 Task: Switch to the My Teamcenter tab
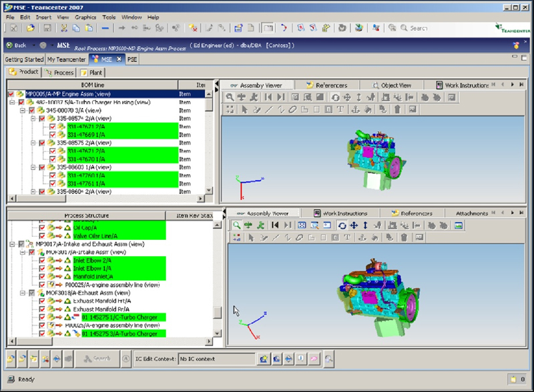pyautogui.click(x=66, y=59)
